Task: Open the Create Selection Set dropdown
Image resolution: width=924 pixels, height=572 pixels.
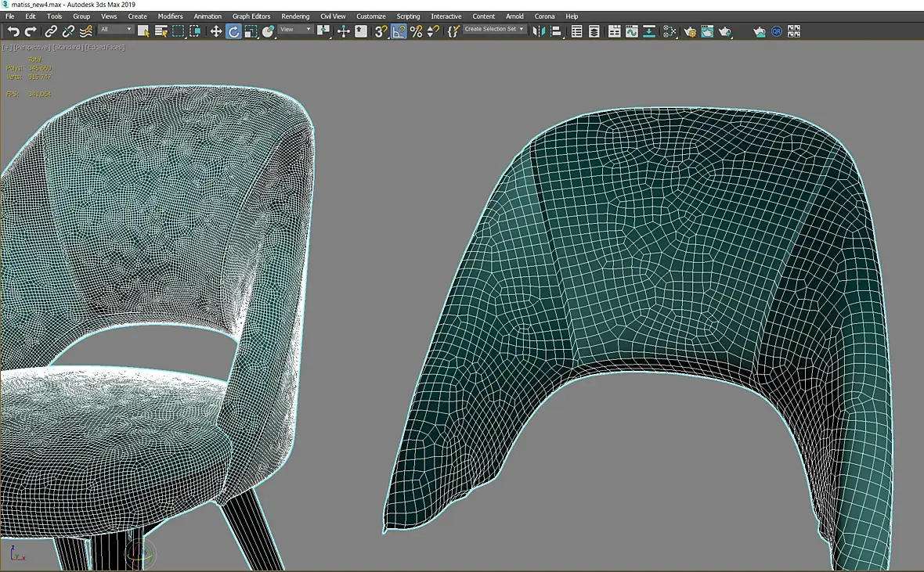Action: [x=494, y=30]
